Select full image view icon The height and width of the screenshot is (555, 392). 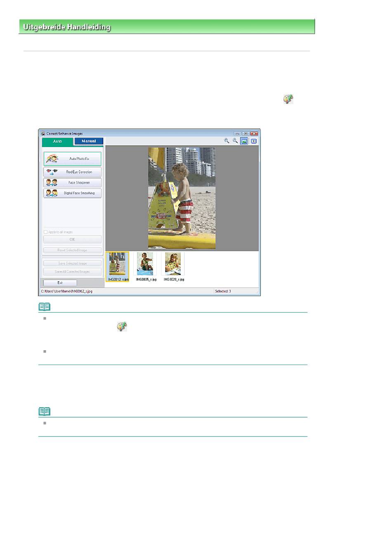244,141
